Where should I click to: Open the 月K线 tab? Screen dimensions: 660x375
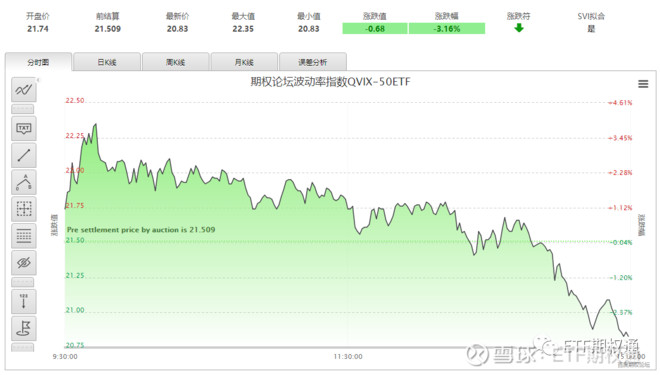244,62
